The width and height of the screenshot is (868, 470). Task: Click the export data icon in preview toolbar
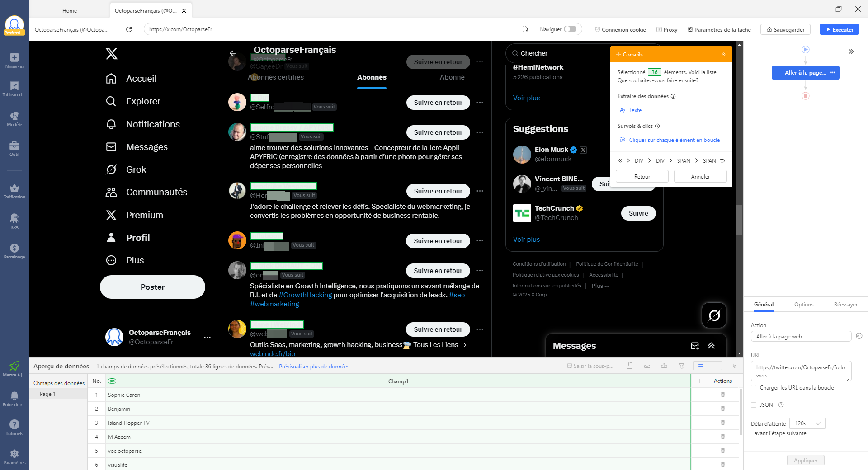[x=664, y=366]
